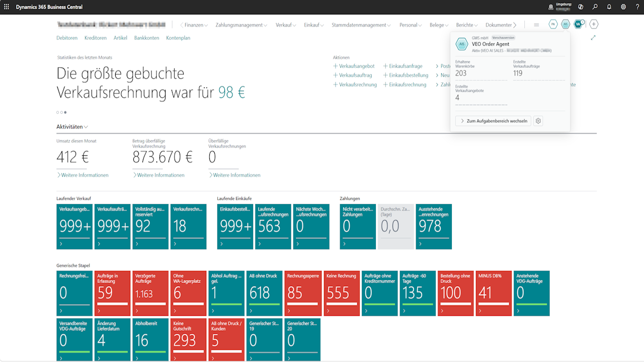Add a new agent with plus hexagon
Image resolution: width=644 pixels, height=362 pixels.
[x=594, y=24]
